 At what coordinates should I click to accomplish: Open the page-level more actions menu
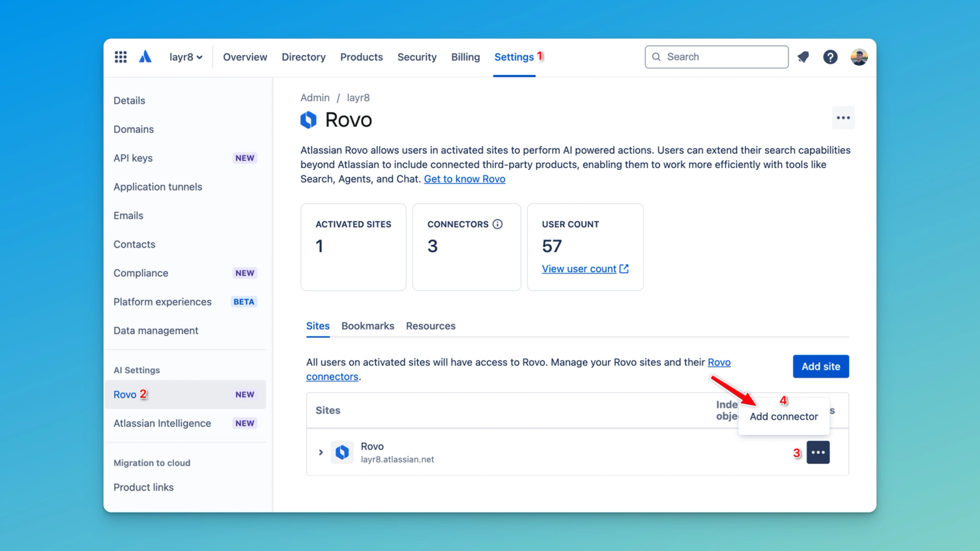pyautogui.click(x=843, y=118)
